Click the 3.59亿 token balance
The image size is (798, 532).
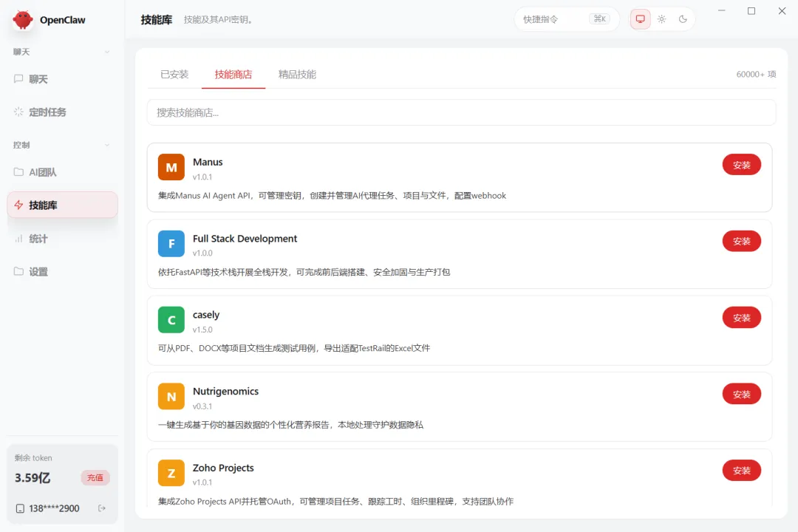(x=33, y=477)
